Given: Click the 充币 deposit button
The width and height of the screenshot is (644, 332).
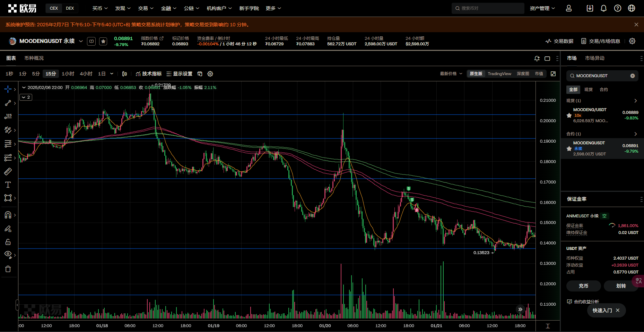Looking at the screenshot, I should [584, 286].
